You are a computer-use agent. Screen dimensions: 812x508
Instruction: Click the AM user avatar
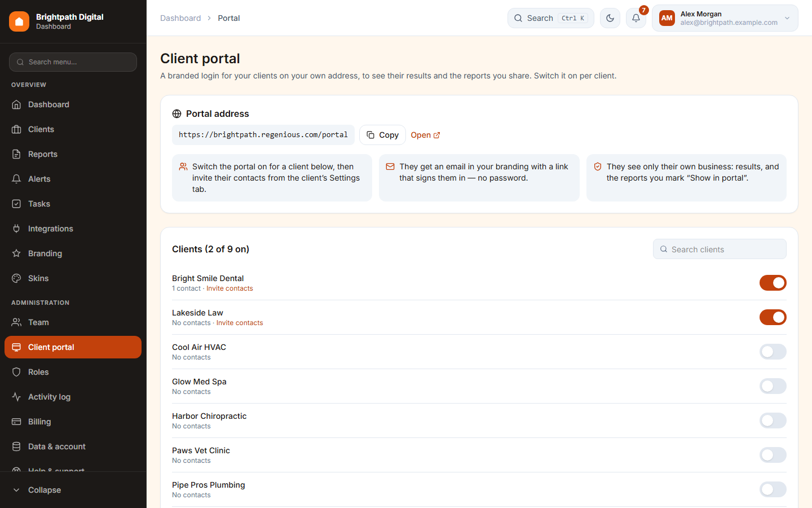(x=667, y=18)
